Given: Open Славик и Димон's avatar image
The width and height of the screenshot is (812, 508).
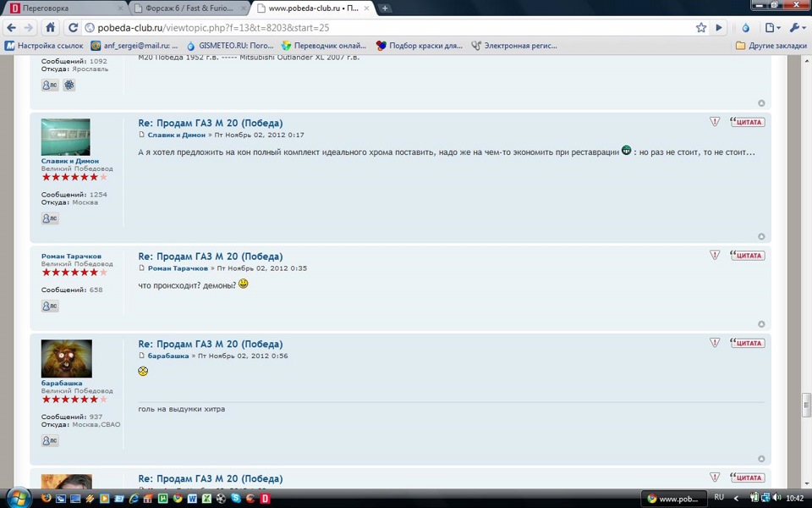Looking at the screenshot, I should (x=66, y=137).
